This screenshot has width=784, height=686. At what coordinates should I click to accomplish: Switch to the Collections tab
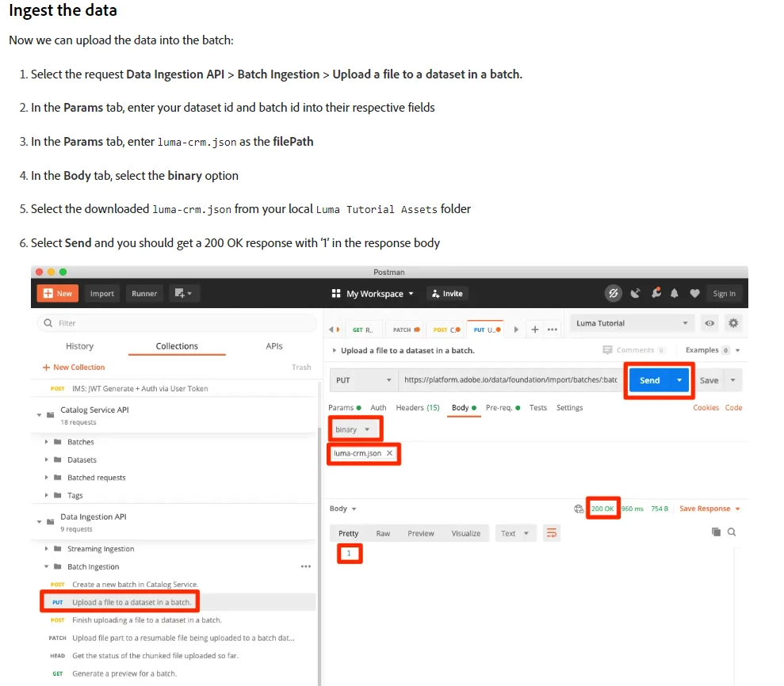pyautogui.click(x=177, y=346)
